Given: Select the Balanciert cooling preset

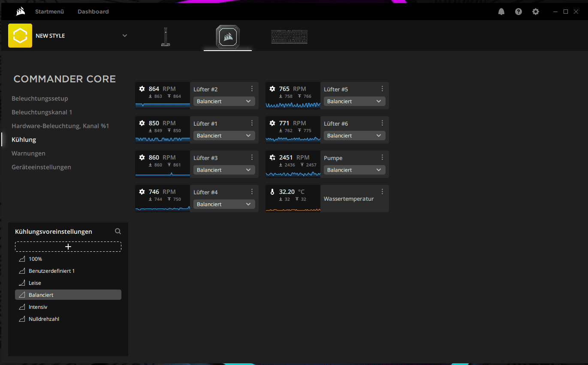Looking at the screenshot, I should pos(68,295).
